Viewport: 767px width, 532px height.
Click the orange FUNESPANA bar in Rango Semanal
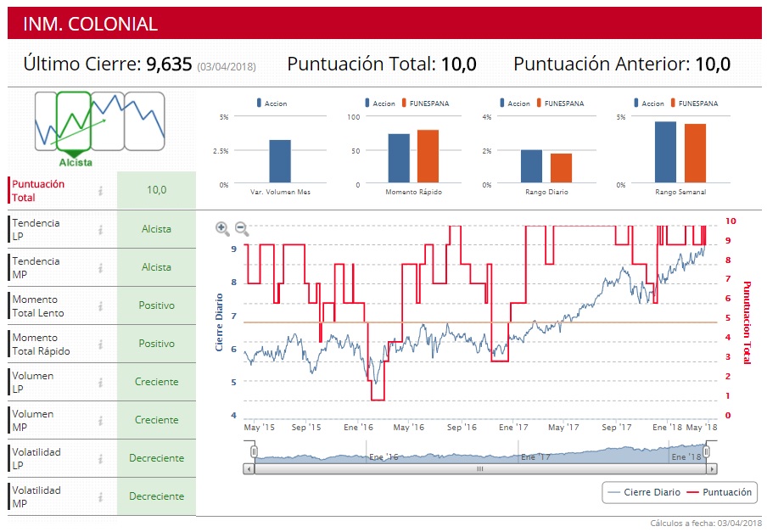tap(695, 154)
